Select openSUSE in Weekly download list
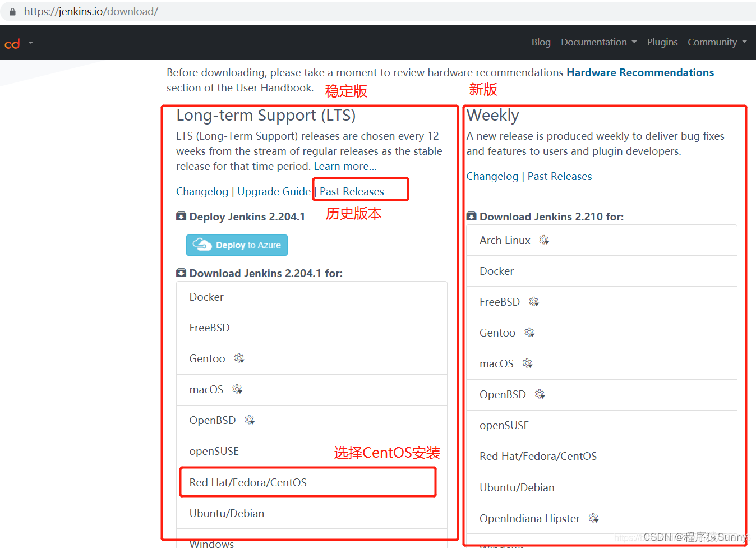 [602, 425]
